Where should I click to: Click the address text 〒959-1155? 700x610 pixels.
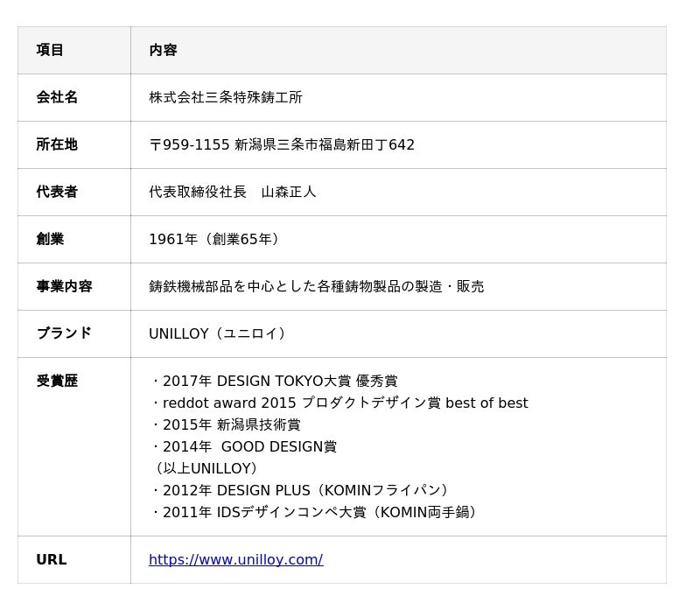tap(189, 144)
